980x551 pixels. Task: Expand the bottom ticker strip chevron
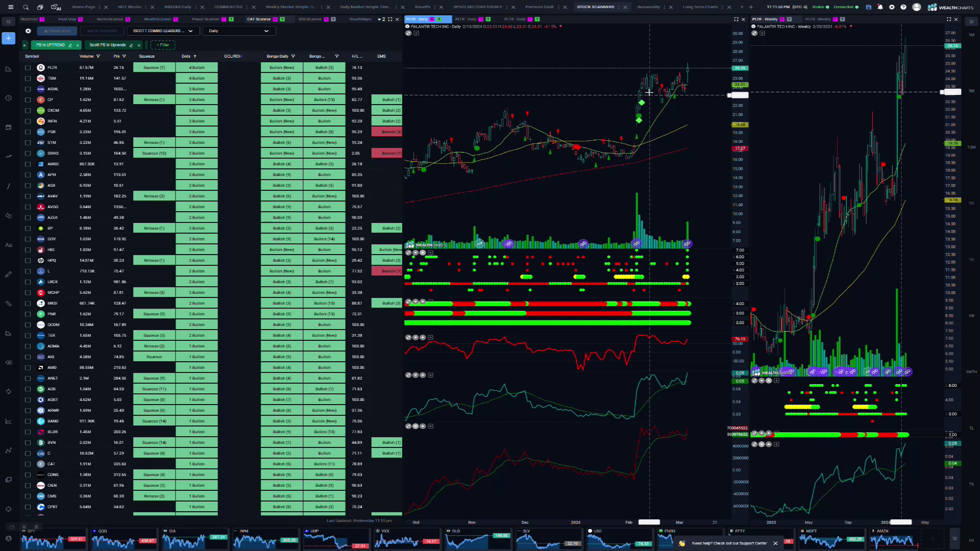tap(954, 538)
